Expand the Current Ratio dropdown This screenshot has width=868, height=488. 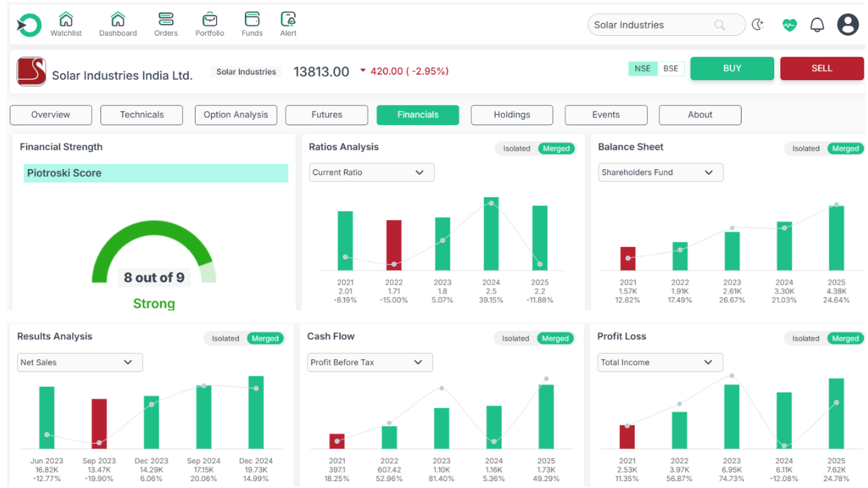pos(371,173)
